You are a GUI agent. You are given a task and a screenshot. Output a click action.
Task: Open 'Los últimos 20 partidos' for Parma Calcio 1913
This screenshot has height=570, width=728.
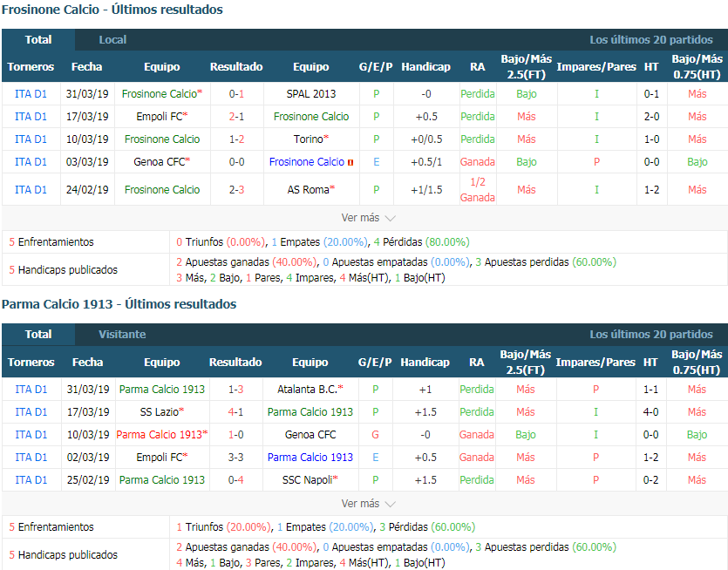tap(651, 334)
